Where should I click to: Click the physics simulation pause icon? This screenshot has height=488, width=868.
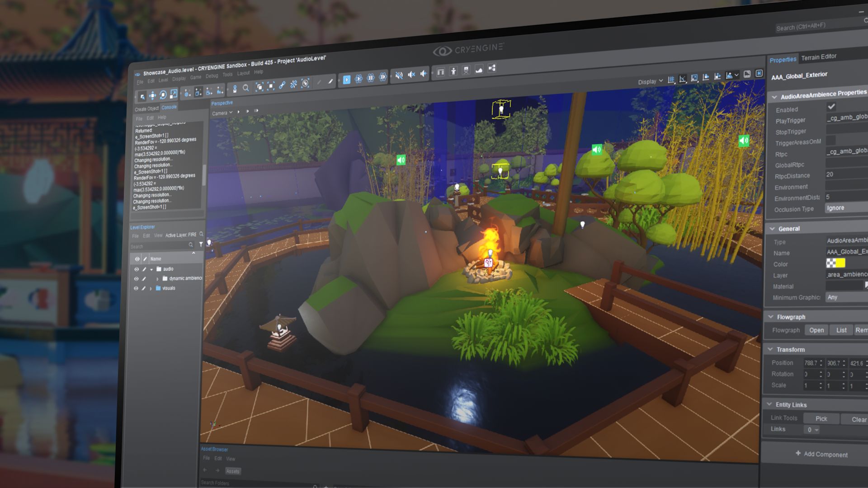pyautogui.click(x=371, y=78)
